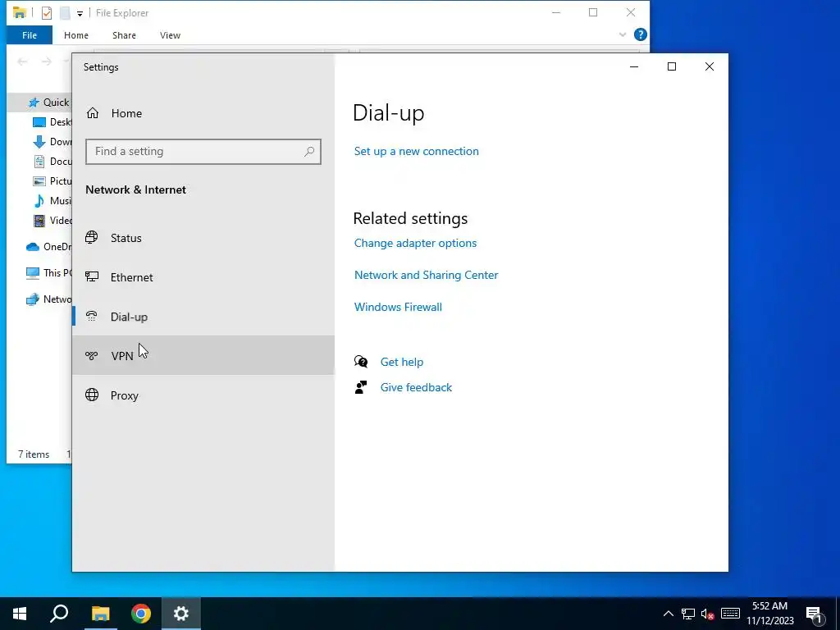Expand the File Explorer ribbon chevron
Image resolution: width=840 pixels, height=630 pixels.
[x=623, y=34]
